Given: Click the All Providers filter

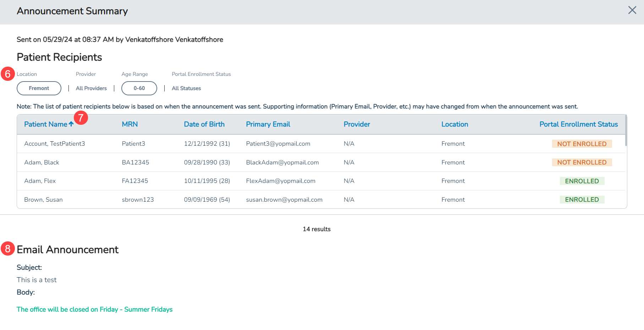Looking at the screenshot, I should [x=91, y=88].
